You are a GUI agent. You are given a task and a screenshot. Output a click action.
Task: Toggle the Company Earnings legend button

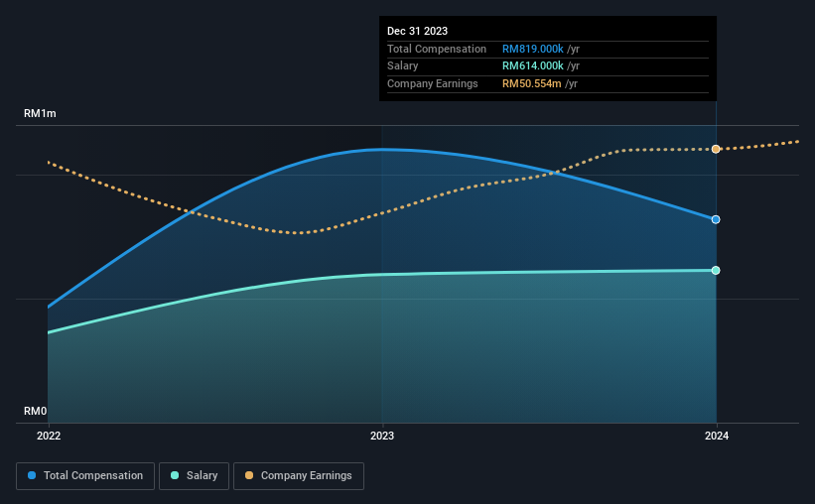click(299, 476)
